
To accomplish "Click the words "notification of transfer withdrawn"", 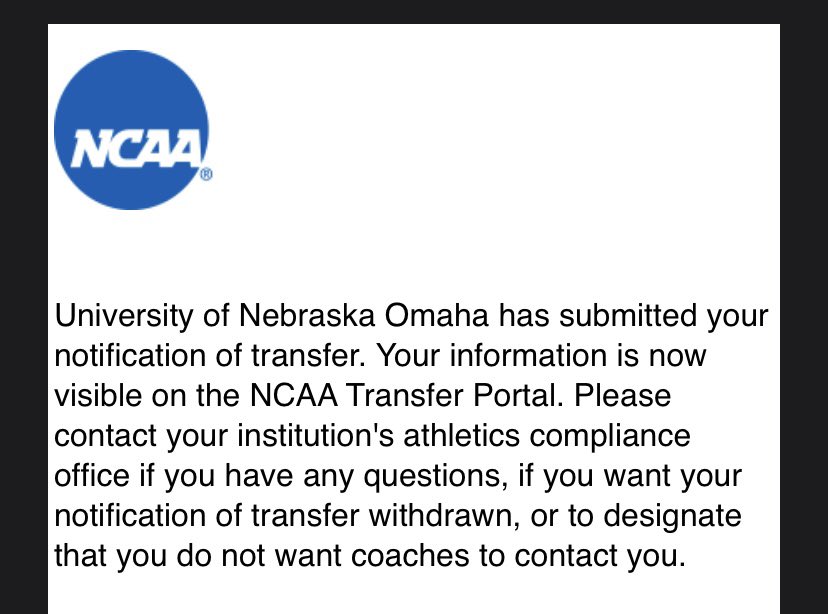I will (x=283, y=516).
